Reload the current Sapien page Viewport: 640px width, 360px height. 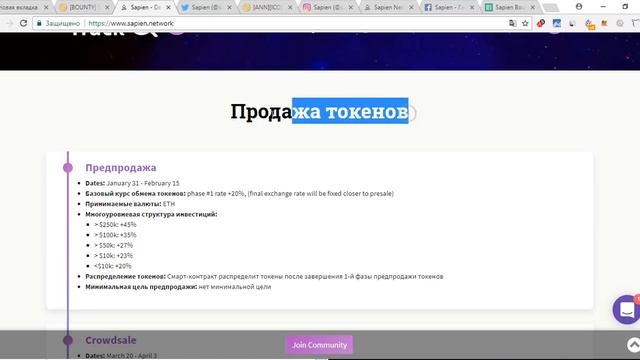(23, 23)
